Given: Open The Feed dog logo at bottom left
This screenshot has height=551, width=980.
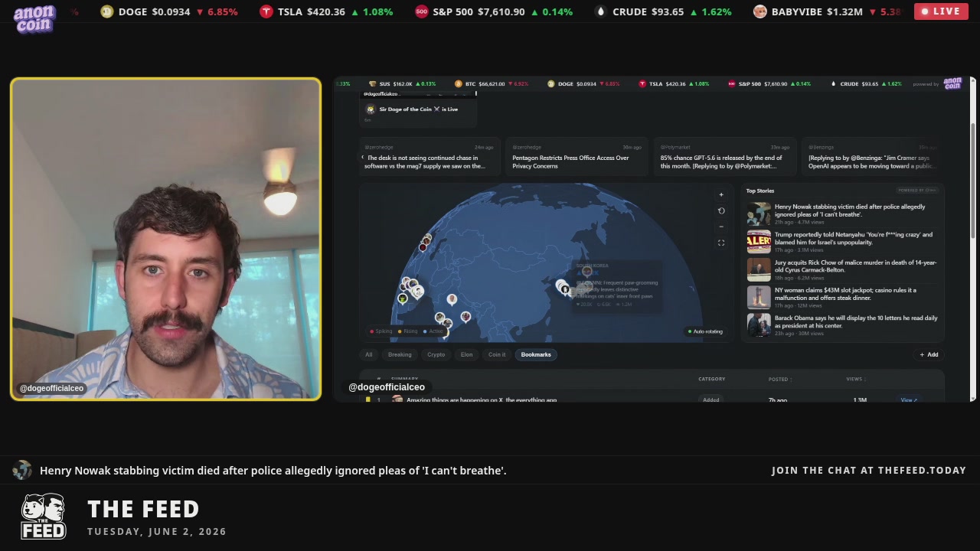Looking at the screenshot, I should (43, 517).
